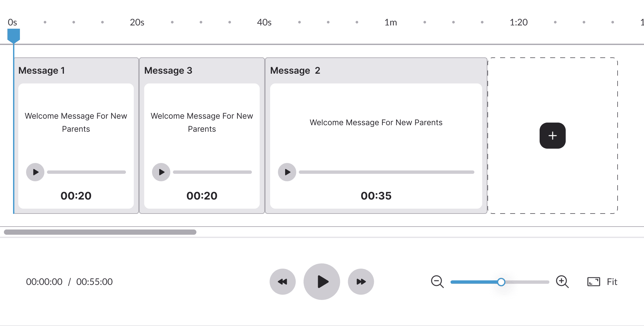Click the total duration 00:55:00
This screenshot has width=644, height=326.
click(95, 282)
